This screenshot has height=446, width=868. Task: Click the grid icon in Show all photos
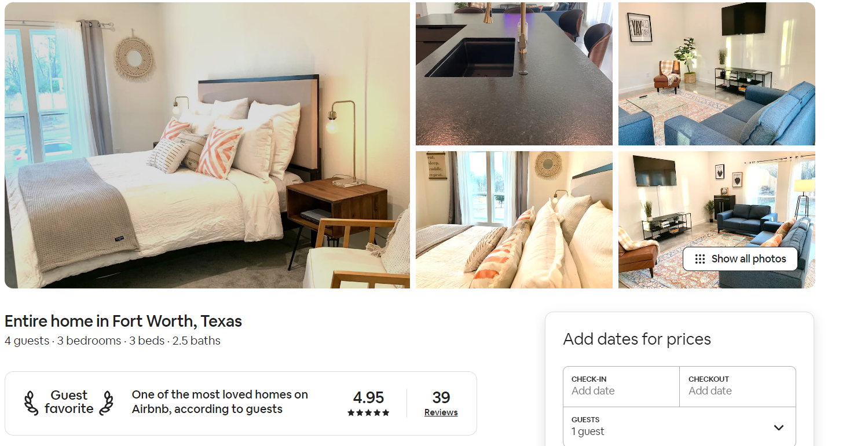[x=699, y=259]
